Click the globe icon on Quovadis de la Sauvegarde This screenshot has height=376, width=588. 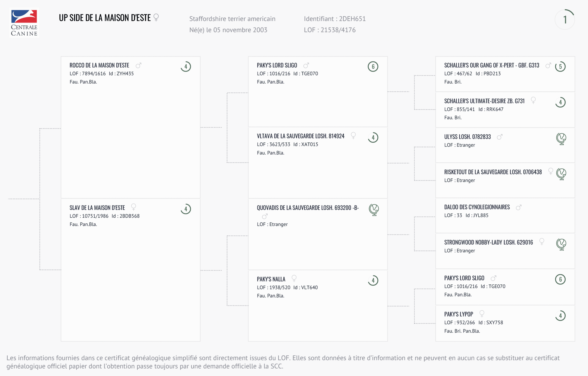click(374, 209)
